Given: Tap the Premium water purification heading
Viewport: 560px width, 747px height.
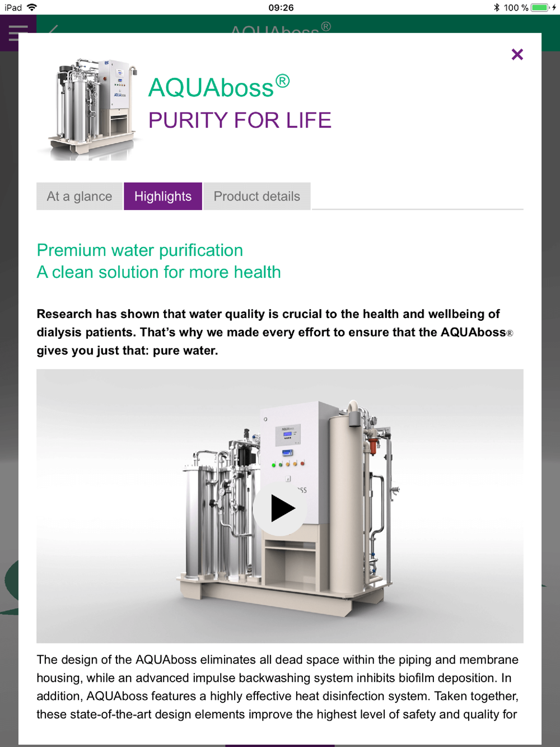Looking at the screenshot, I should click(140, 250).
